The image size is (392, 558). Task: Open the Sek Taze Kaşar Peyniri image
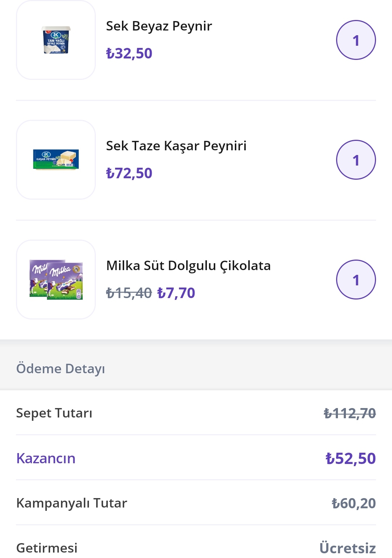pos(56,160)
